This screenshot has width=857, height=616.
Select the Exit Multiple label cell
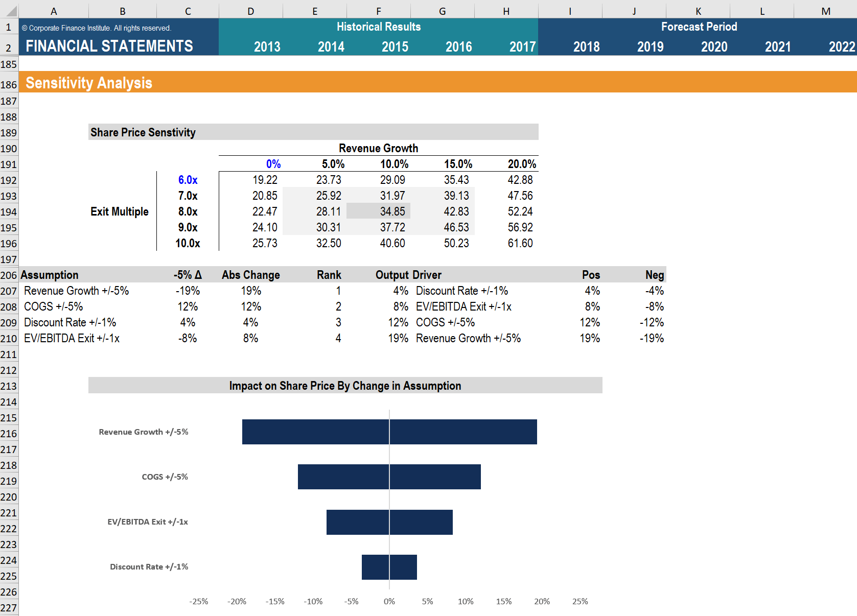click(x=119, y=211)
